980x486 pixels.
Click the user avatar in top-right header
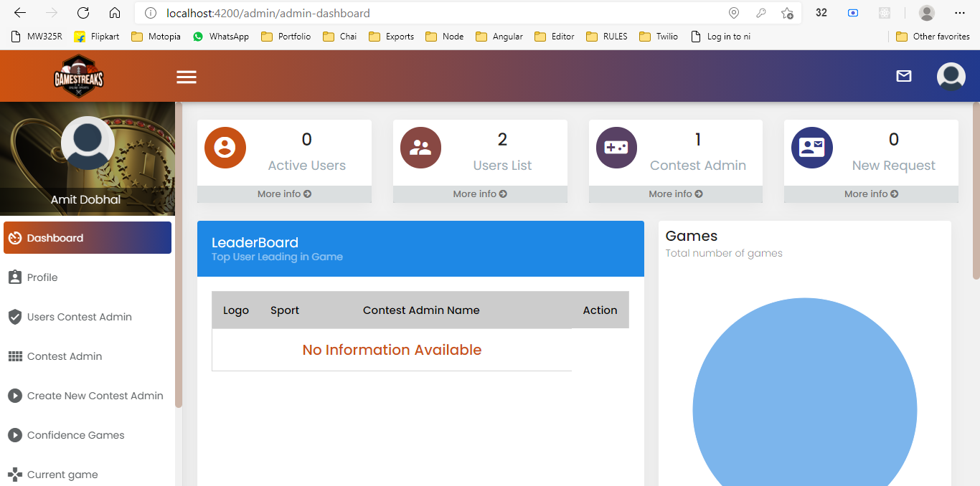[x=951, y=76]
